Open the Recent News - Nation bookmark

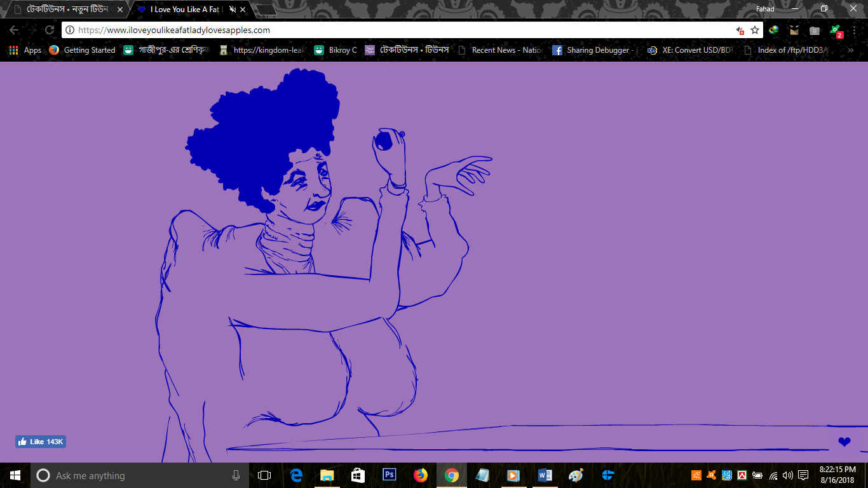pyautogui.click(x=501, y=50)
